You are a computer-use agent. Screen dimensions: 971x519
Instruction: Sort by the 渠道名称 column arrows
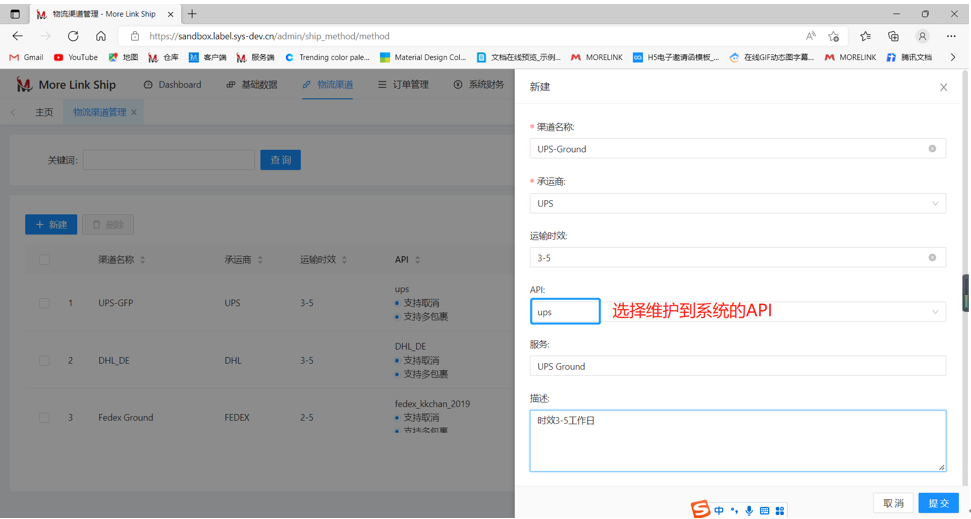[x=143, y=260]
